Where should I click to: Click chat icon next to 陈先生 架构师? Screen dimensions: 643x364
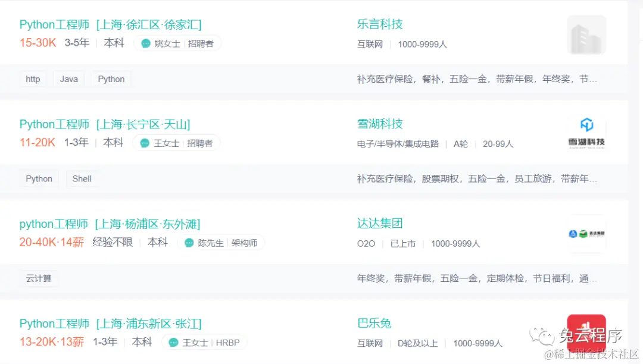tap(189, 243)
